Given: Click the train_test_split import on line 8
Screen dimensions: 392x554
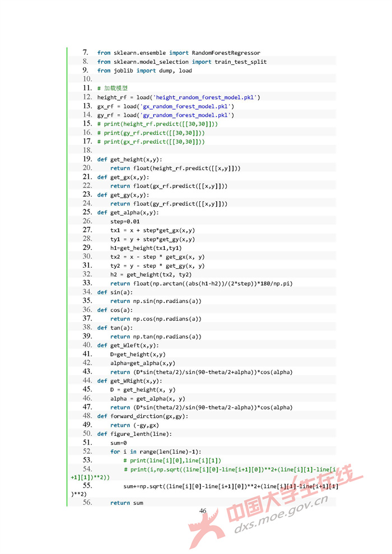Looking at the screenshot, I should coord(240,62).
